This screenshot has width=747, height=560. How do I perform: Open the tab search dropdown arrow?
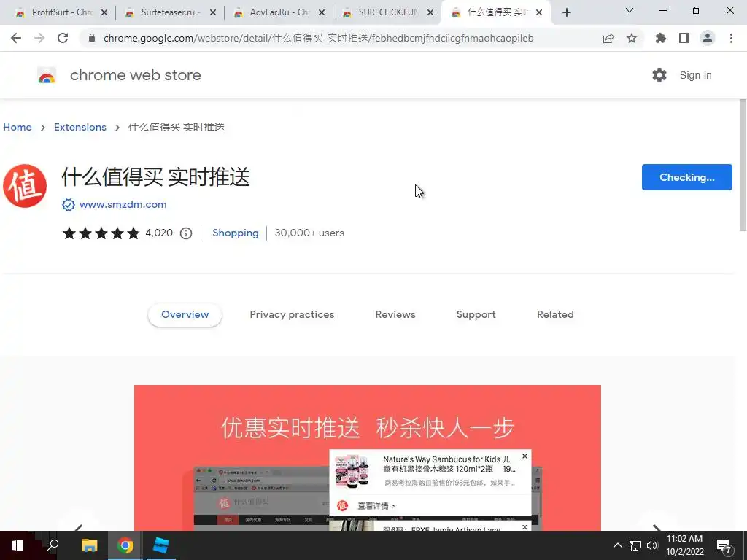[630, 10]
